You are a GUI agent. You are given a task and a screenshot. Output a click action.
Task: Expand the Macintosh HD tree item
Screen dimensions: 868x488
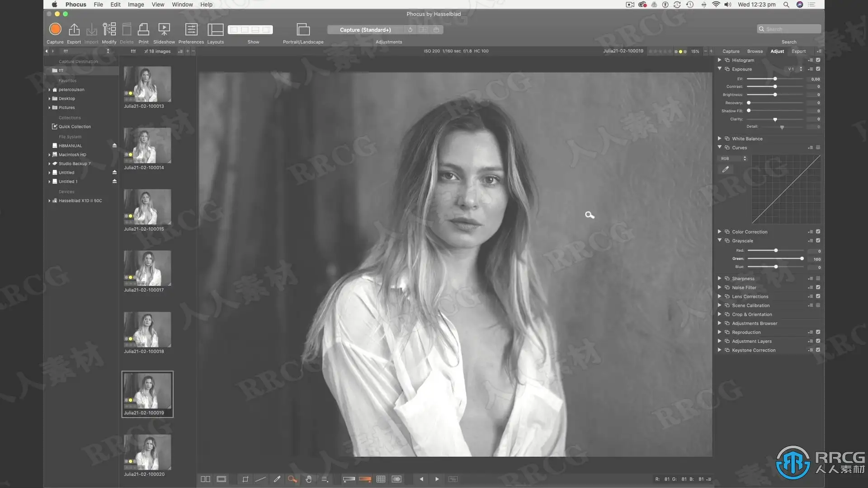[x=49, y=155]
